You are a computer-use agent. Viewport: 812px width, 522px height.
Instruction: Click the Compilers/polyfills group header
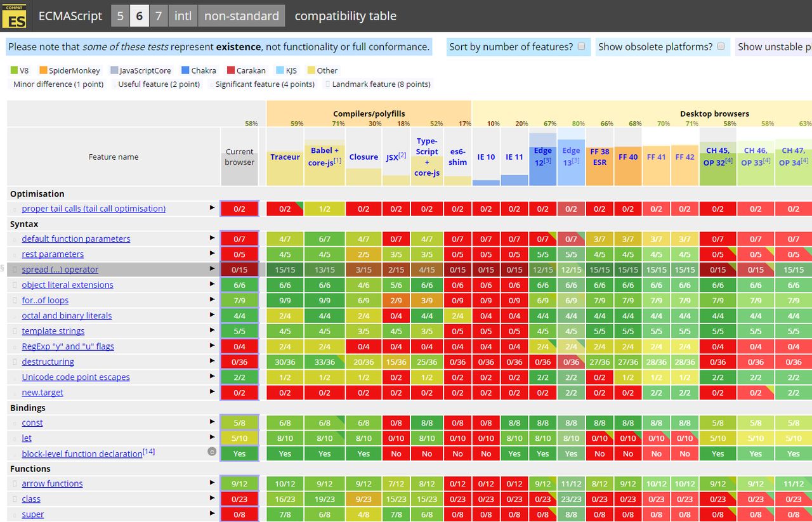point(369,114)
